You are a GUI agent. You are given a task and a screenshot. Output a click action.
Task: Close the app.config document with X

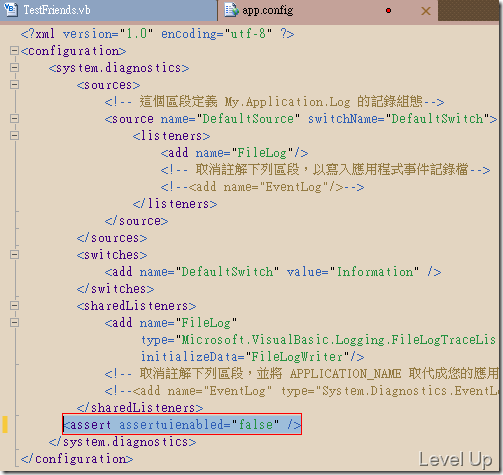click(426, 11)
